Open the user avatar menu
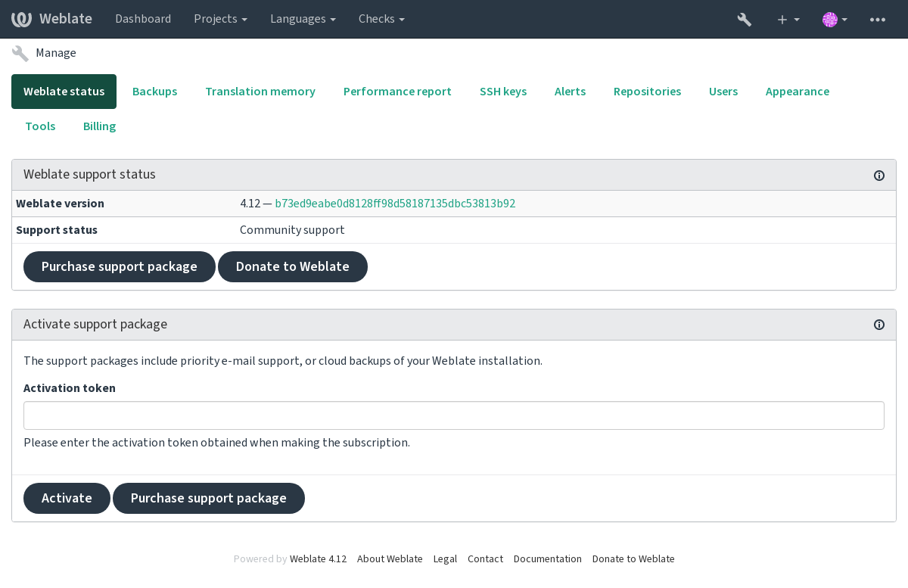 (835, 20)
